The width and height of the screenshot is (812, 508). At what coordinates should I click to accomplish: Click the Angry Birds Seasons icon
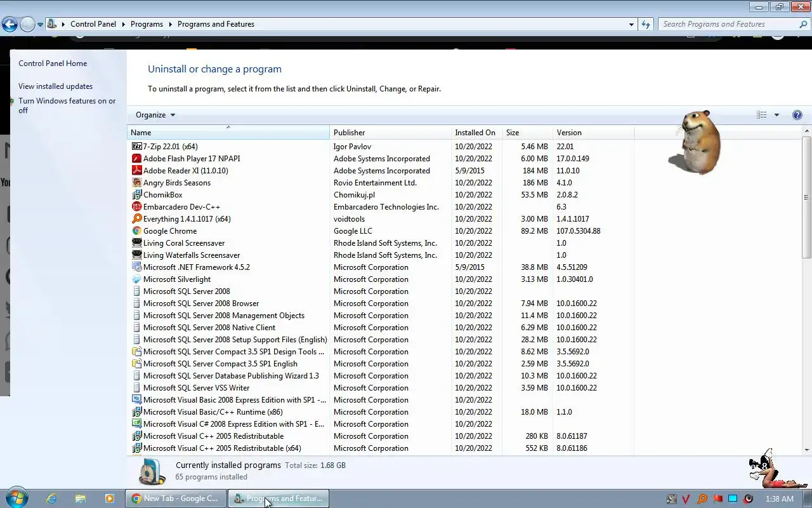tap(136, 183)
